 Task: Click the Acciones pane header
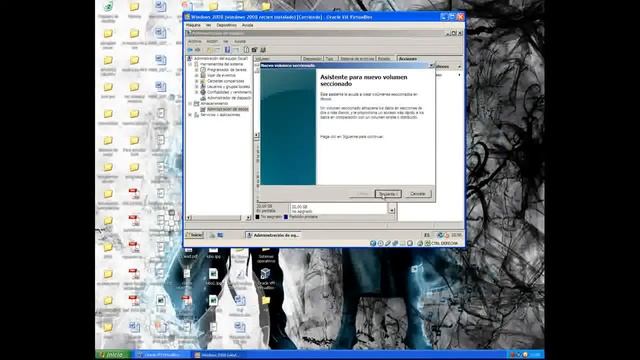coord(429,59)
